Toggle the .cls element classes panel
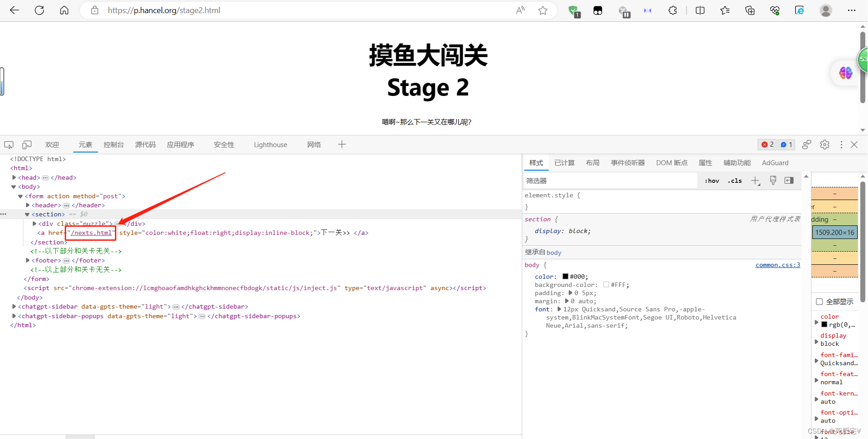This screenshot has width=868, height=439. tap(734, 181)
